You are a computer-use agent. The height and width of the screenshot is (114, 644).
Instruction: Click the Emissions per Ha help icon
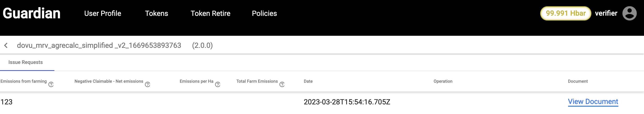[x=218, y=84]
